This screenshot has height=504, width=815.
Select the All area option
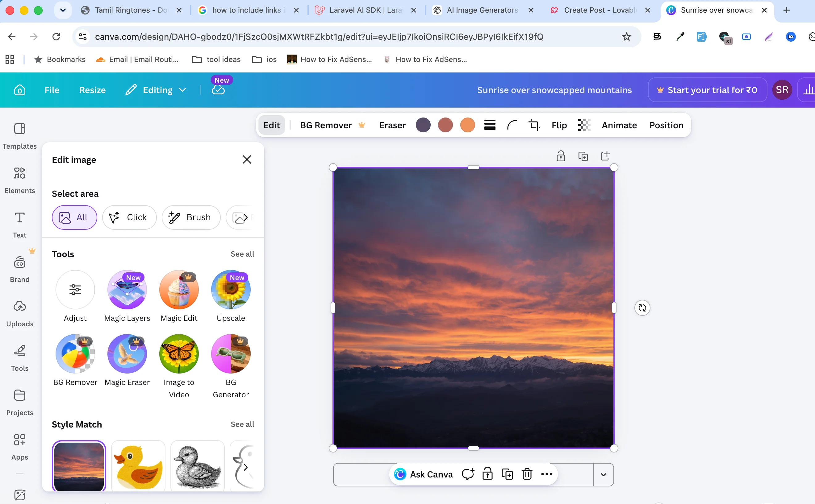[x=74, y=217]
